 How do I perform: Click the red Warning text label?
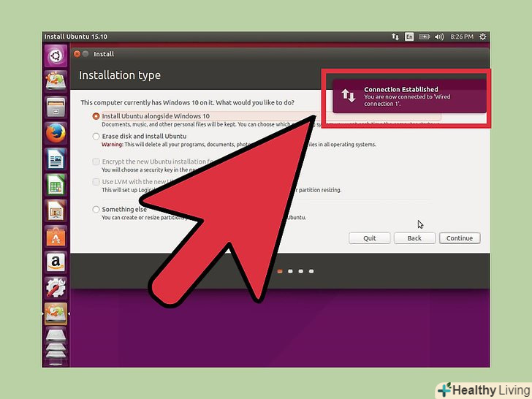pyautogui.click(x=113, y=145)
